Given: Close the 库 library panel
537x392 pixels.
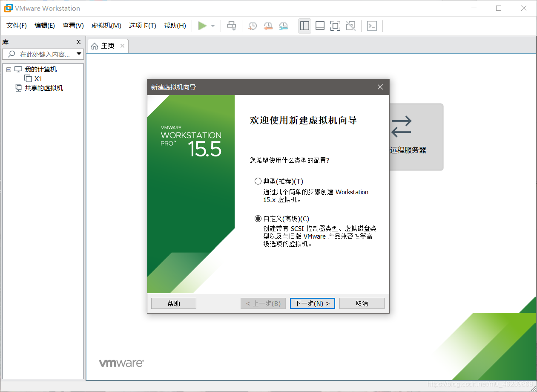Looking at the screenshot, I should 78,42.
